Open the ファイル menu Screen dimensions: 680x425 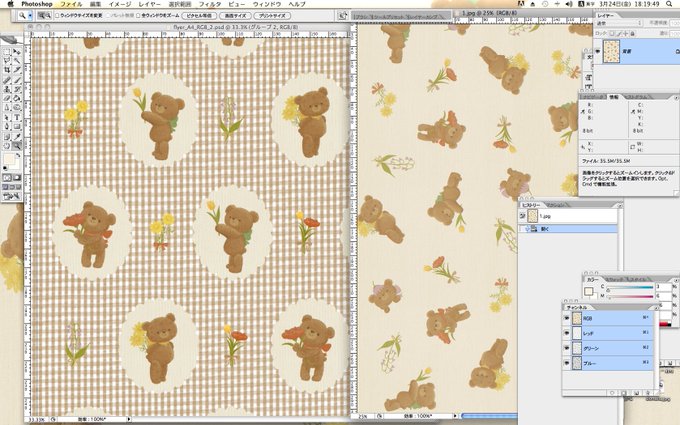coord(71,4)
